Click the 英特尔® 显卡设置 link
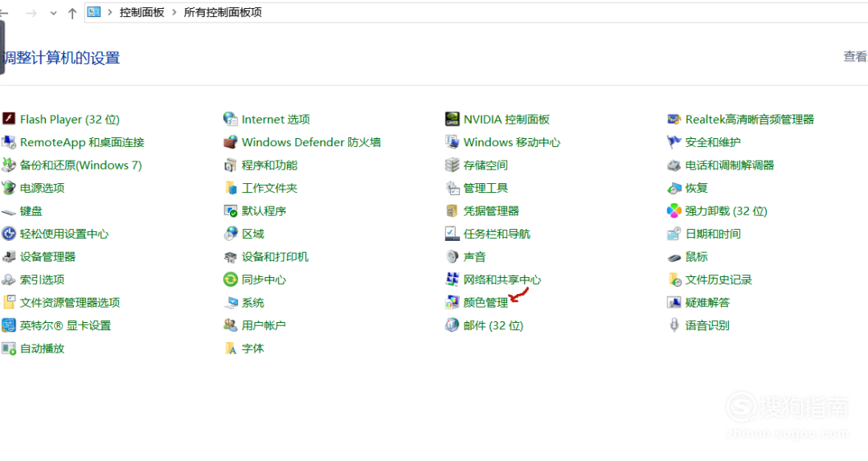Viewport: 868px width, 461px height. pos(65,325)
